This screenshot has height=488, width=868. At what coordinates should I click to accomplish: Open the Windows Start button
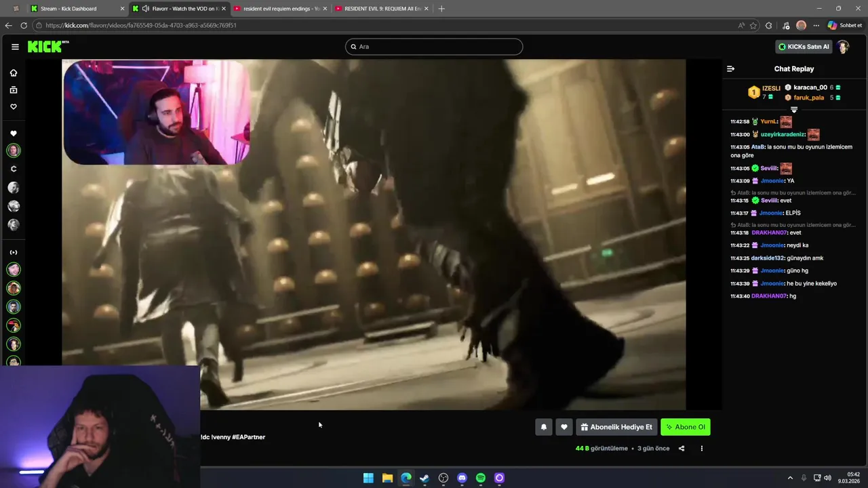(x=368, y=478)
